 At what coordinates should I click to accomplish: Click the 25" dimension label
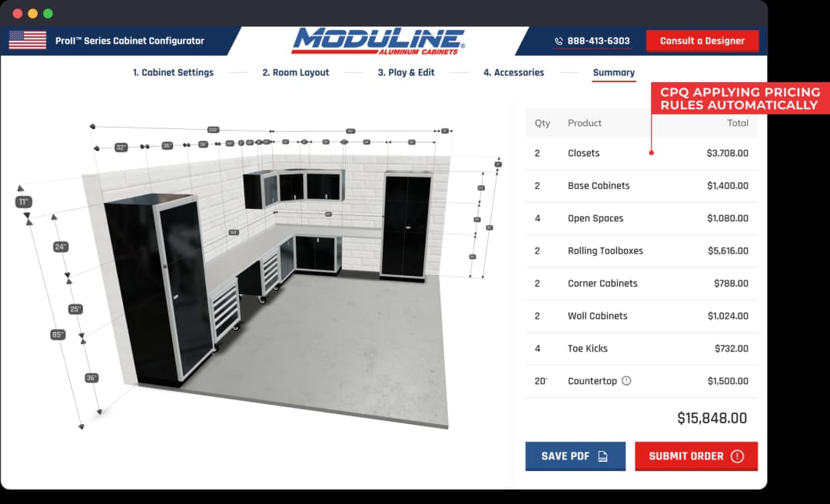click(75, 309)
